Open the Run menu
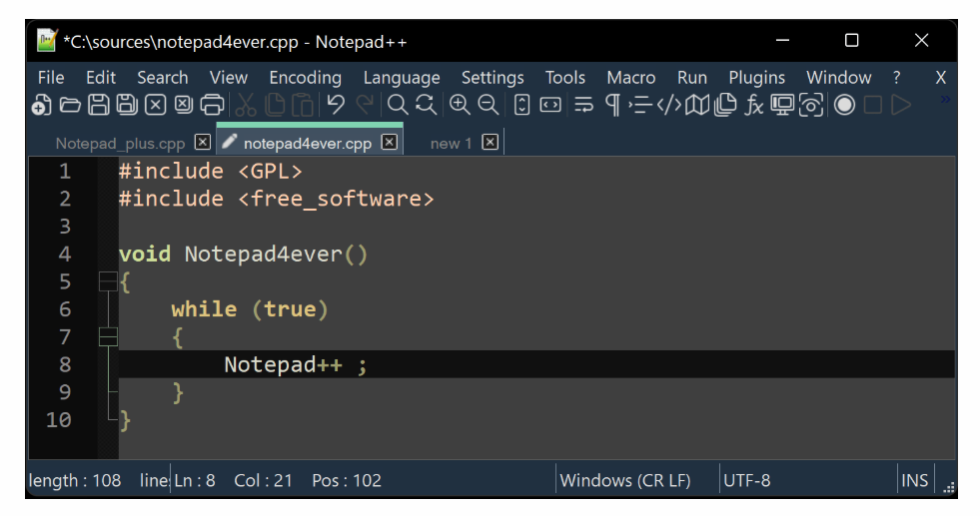Screen dimensions: 980x516 coord(692,78)
